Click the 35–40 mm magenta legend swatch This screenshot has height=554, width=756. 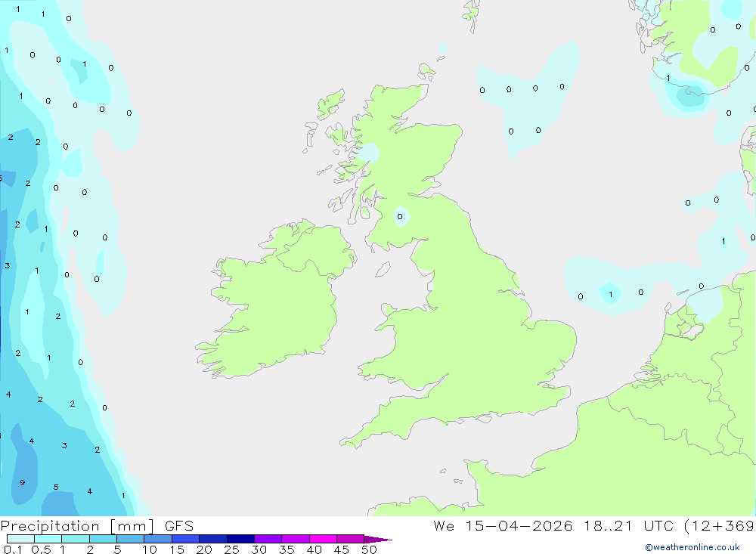pyautogui.click(x=295, y=539)
